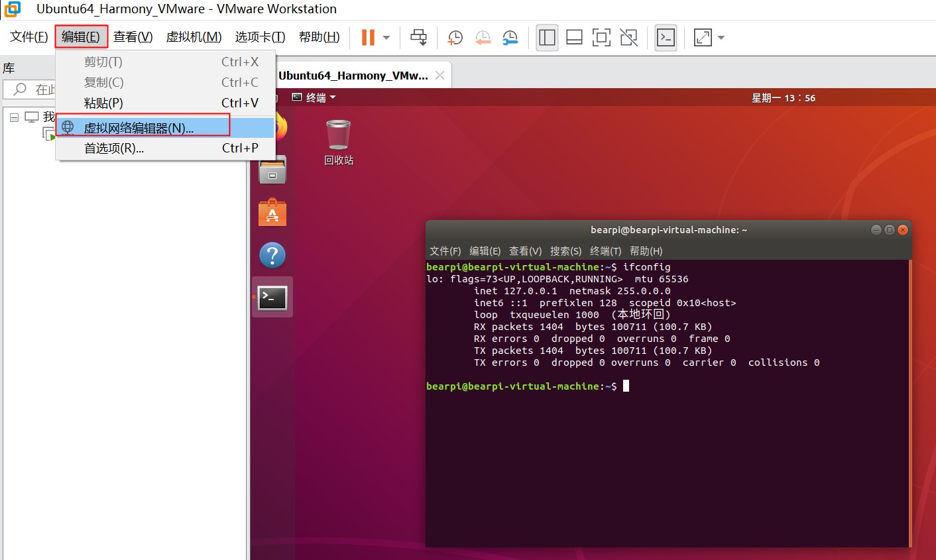The width and height of the screenshot is (936, 560).
Task: Open the Help icon in Ubuntu dock
Action: (x=272, y=255)
